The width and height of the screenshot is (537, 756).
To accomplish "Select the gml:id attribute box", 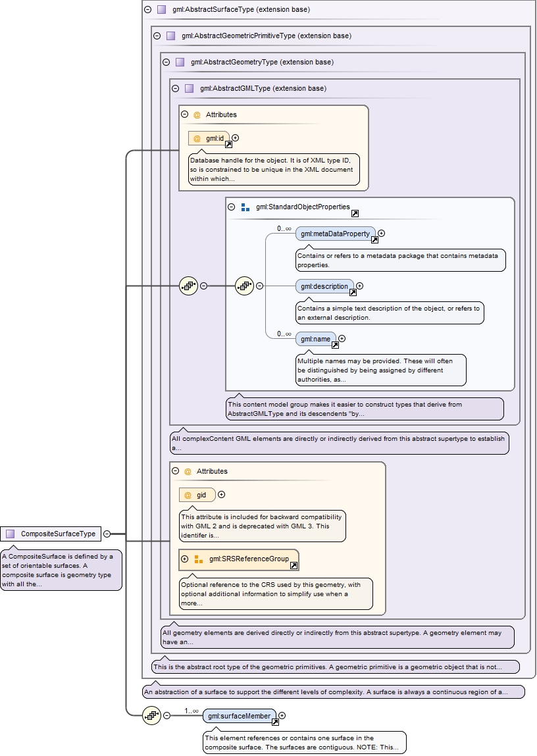I will tap(209, 138).
